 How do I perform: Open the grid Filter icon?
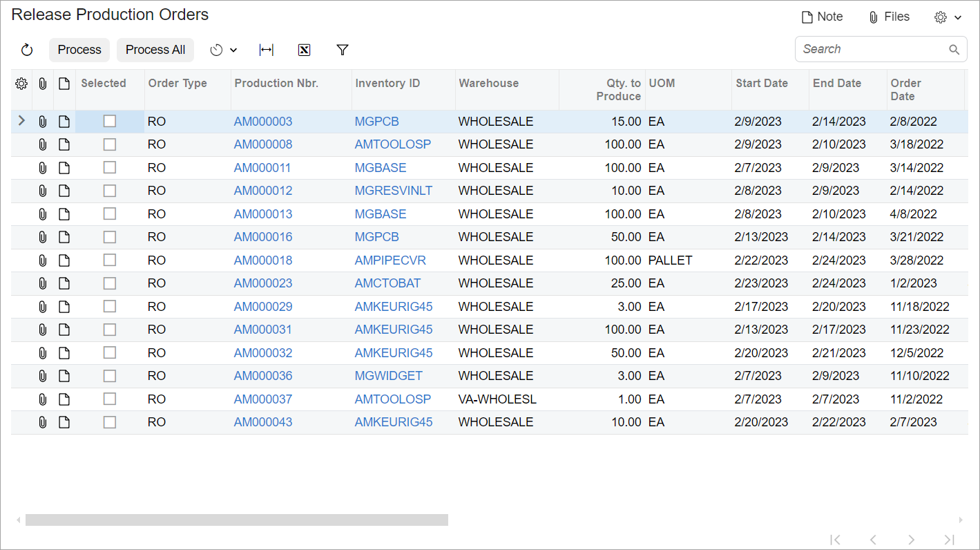342,50
